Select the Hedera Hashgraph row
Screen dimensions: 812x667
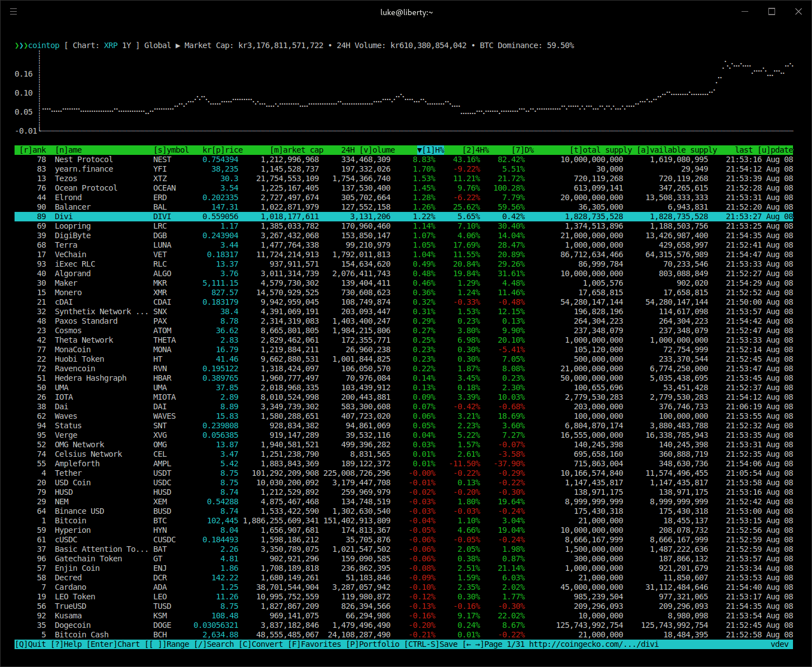[x=404, y=378]
